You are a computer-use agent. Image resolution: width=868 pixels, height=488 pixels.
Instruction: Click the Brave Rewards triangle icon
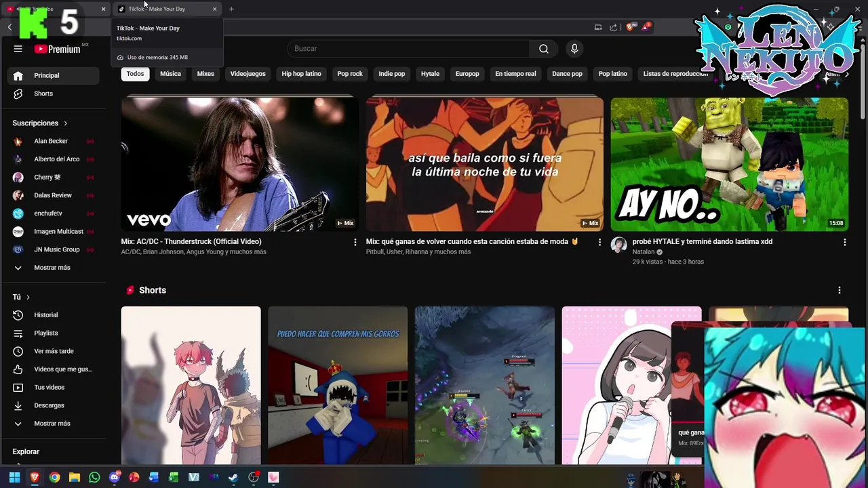646,27
